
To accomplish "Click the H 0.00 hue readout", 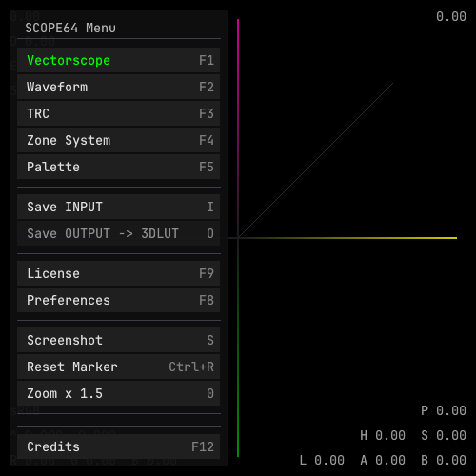I will pos(383,435).
